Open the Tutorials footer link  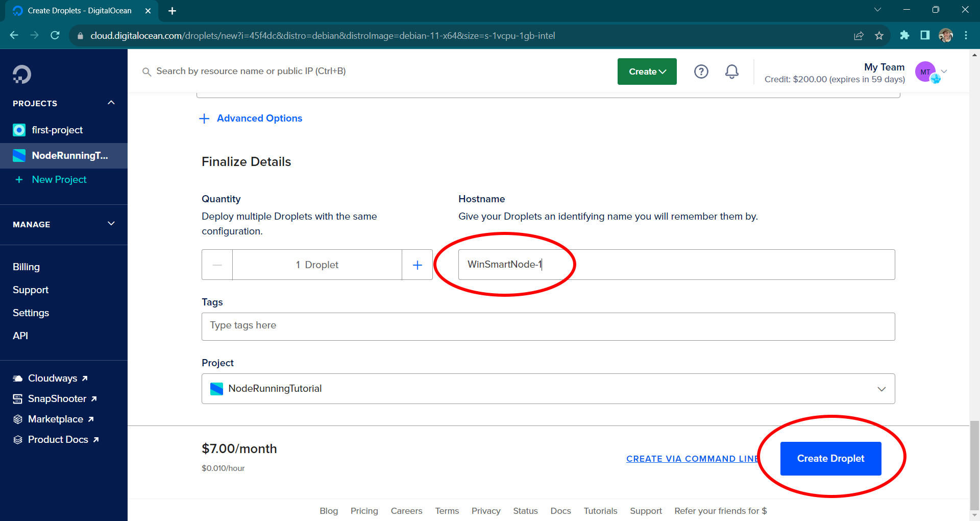[x=600, y=511]
